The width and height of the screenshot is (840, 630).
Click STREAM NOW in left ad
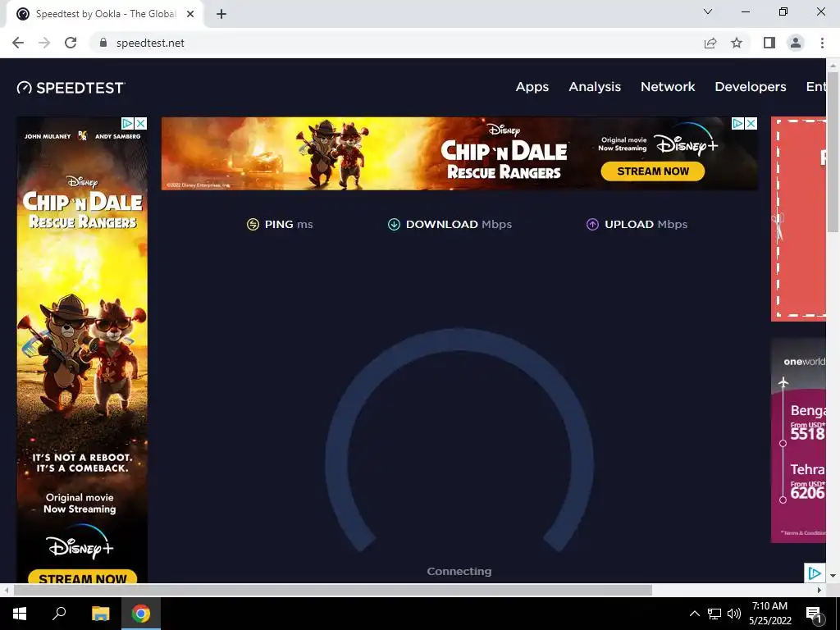click(83, 577)
